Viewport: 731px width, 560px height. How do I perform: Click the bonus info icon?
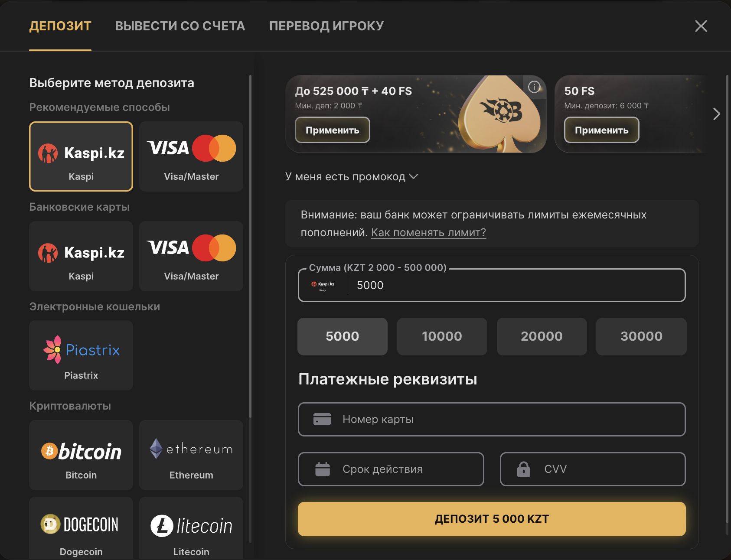pos(534,87)
